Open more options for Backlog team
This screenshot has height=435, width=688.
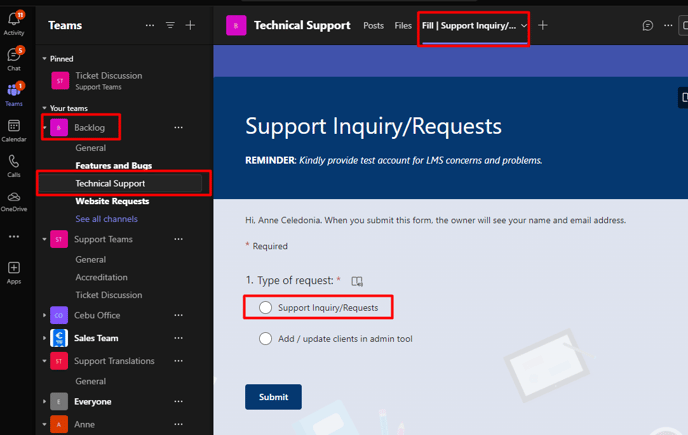(x=178, y=127)
